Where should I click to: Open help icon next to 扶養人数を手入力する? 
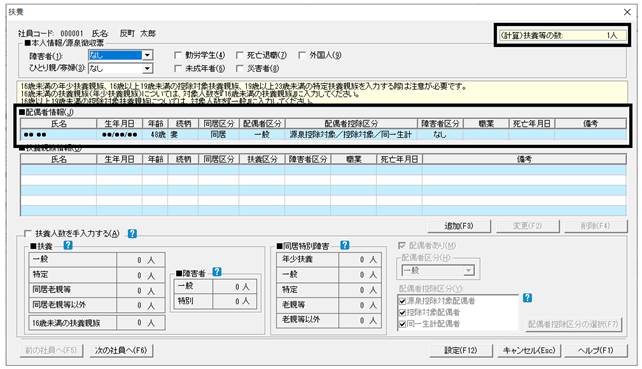coord(132,233)
